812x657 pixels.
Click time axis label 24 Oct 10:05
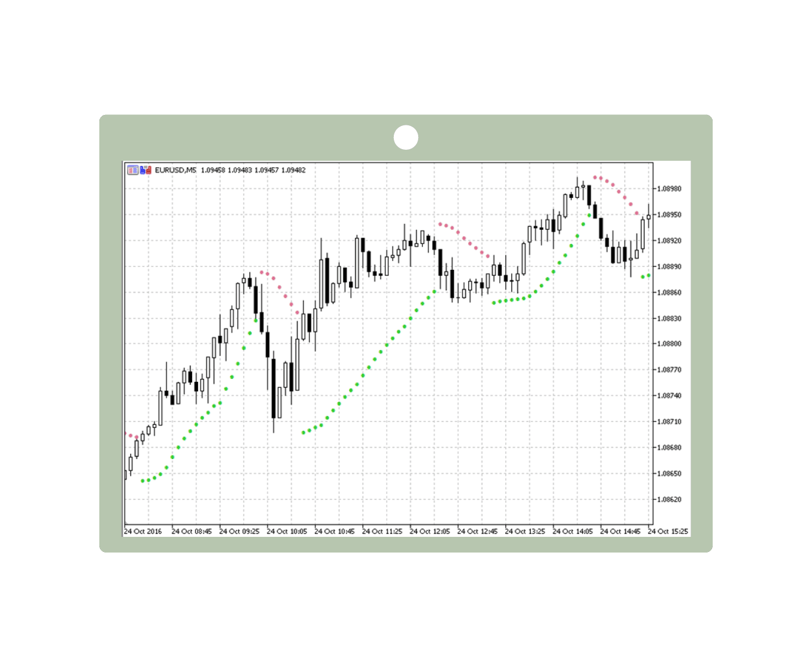tap(287, 531)
